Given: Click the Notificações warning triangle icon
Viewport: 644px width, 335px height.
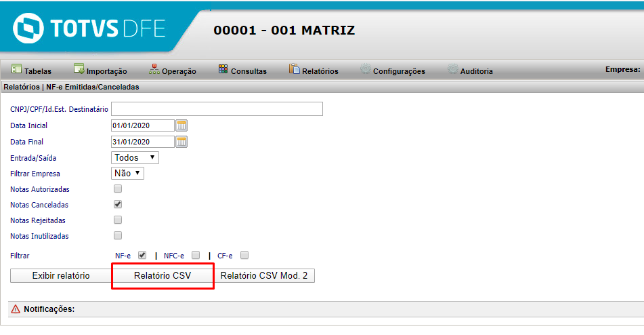Looking at the screenshot, I should [x=16, y=309].
